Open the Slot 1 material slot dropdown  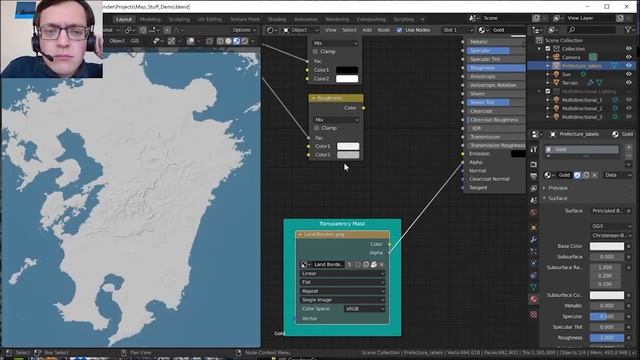(458, 30)
